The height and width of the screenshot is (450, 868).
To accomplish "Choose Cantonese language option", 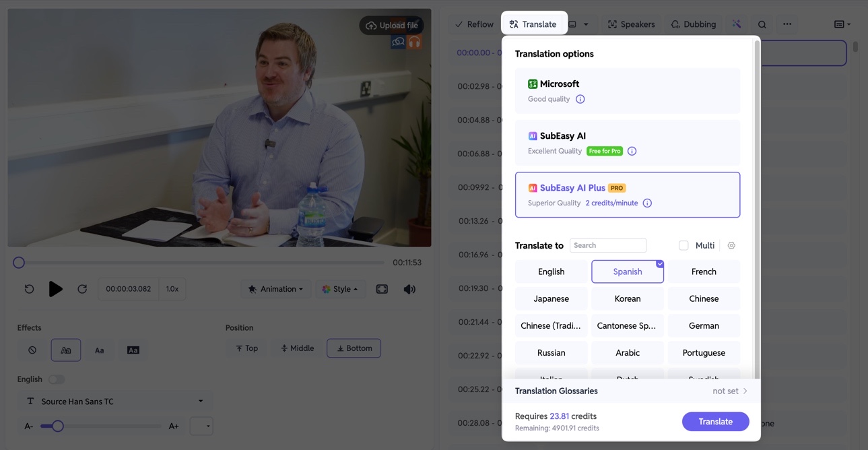I will point(628,325).
